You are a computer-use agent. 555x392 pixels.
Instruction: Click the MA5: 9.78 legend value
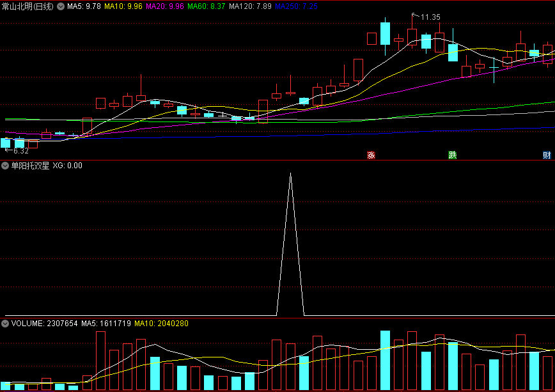click(84, 6)
